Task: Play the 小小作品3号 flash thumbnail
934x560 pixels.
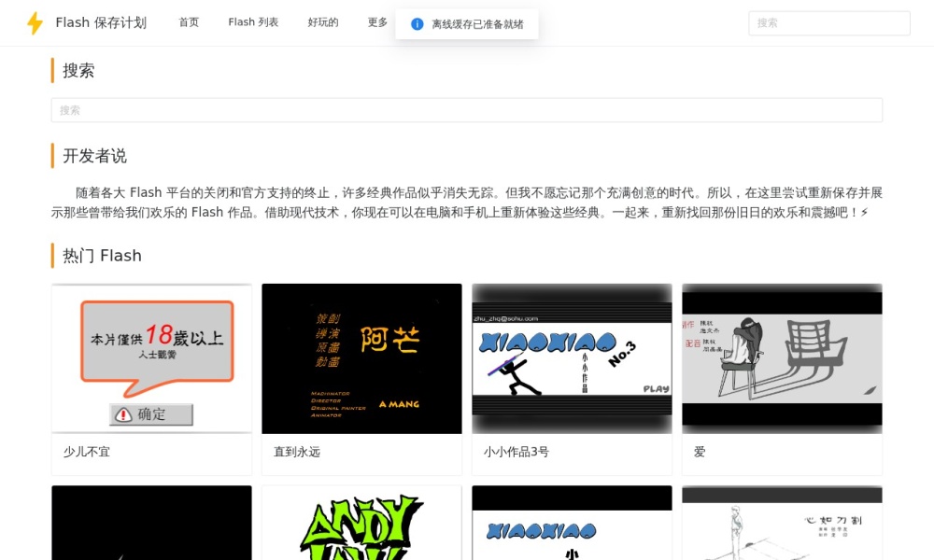Action: tap(572, 357)
